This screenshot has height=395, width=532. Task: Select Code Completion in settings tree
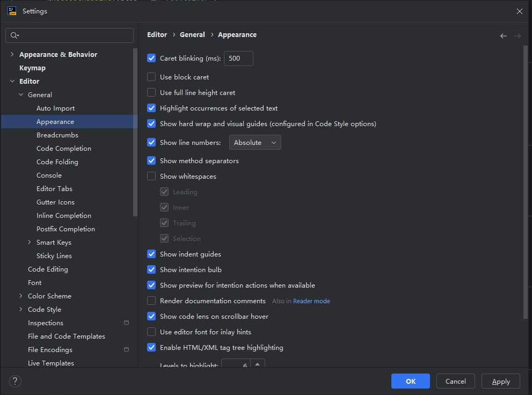click(x=64, y=149)
